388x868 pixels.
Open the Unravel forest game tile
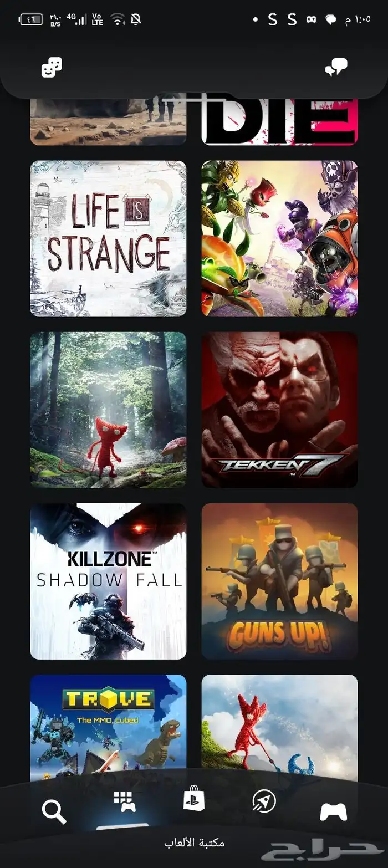108,410
